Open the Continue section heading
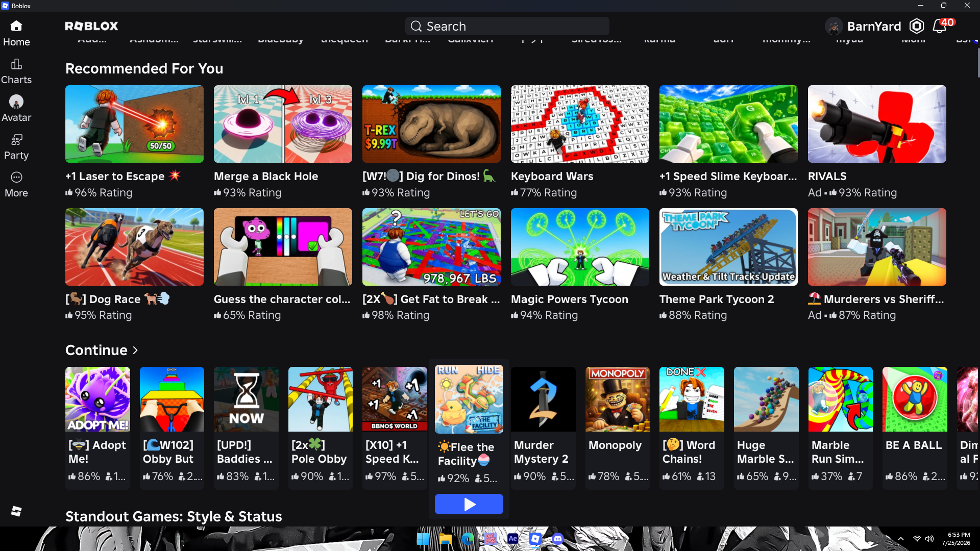Screen dimensions: 980x551 click(96, 350)
